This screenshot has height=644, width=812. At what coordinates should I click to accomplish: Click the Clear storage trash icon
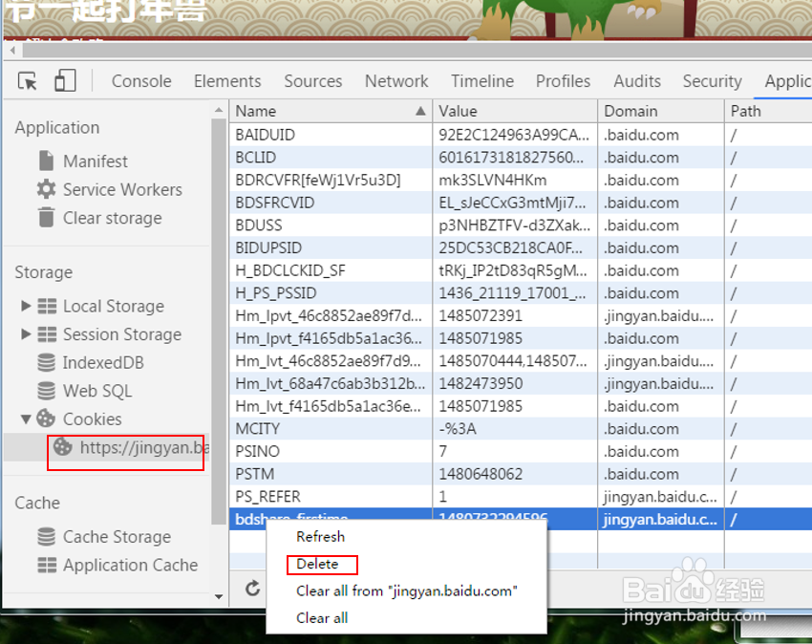(46, 217)
